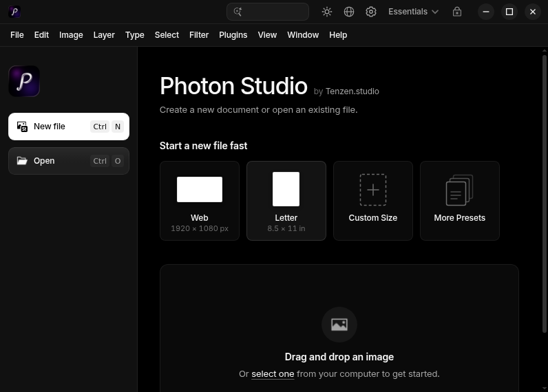
Task: Open the Layer menu
Action: click(x=104, y=35)
